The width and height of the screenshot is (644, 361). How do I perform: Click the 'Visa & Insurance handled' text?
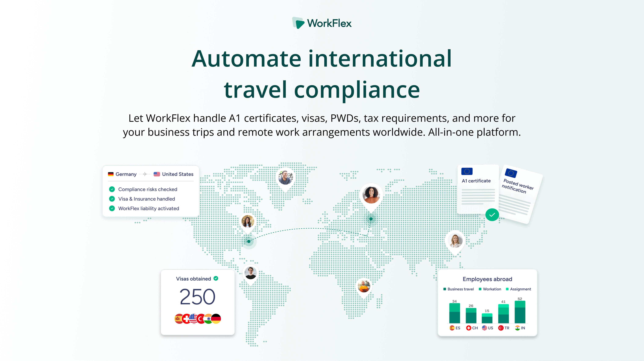147,199
